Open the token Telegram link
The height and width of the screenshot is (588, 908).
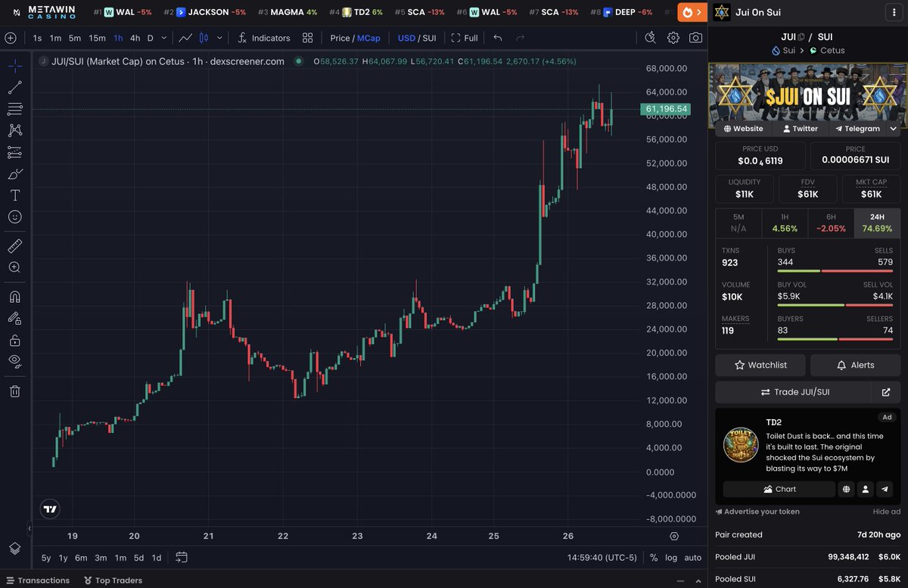[x=857, y=129]
